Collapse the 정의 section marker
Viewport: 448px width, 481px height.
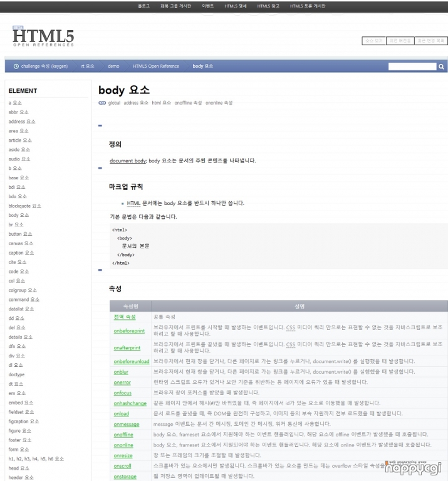coord(100,125)
